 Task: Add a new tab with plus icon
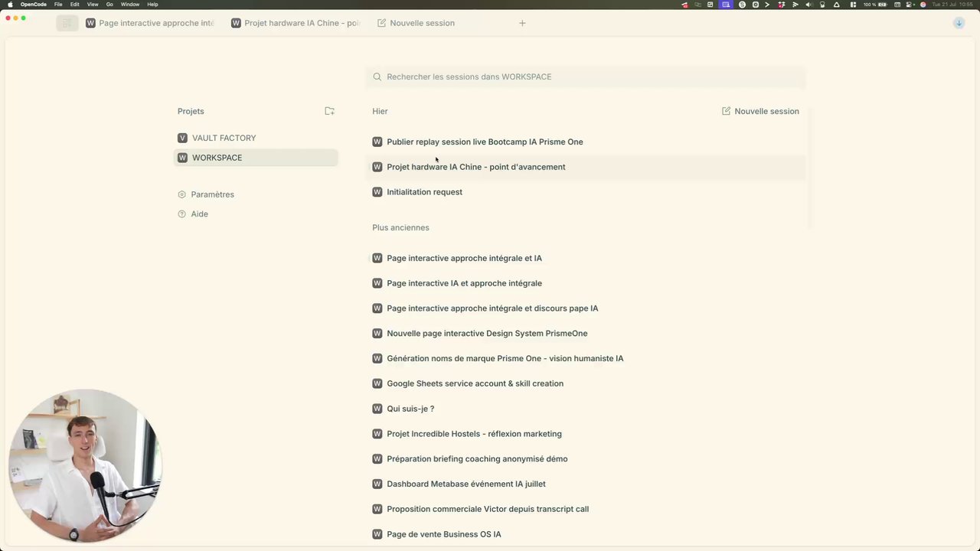[x=522, y=23]
